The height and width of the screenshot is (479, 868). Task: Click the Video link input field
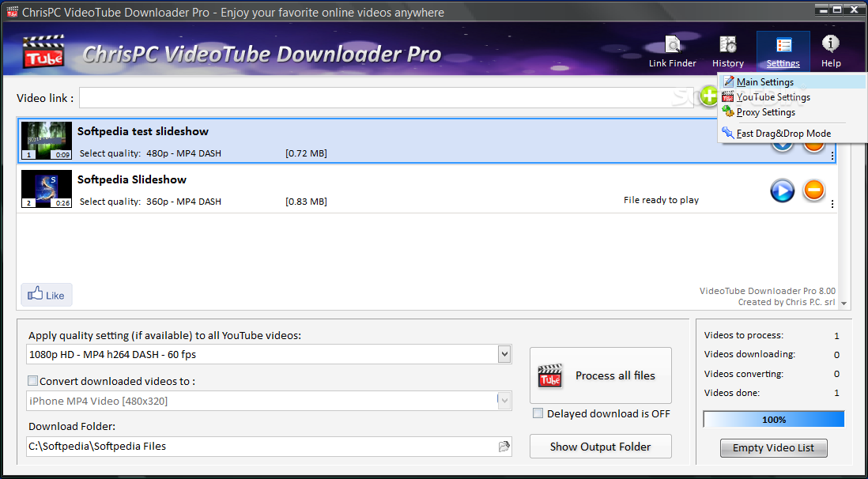click(x=387, y=97)
